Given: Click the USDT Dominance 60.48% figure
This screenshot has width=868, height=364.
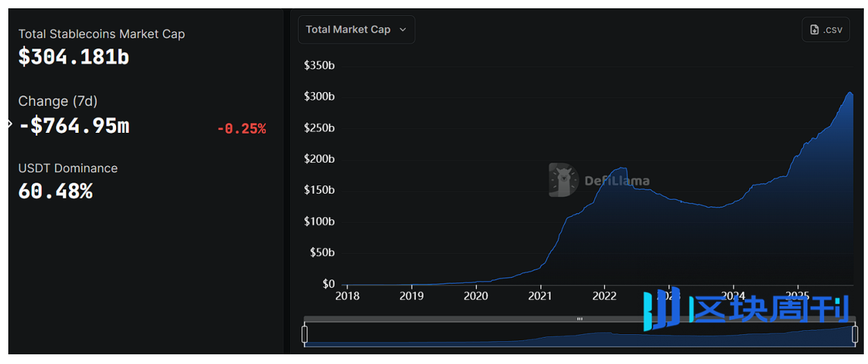Looking at the screenshot, I should 55,191.
